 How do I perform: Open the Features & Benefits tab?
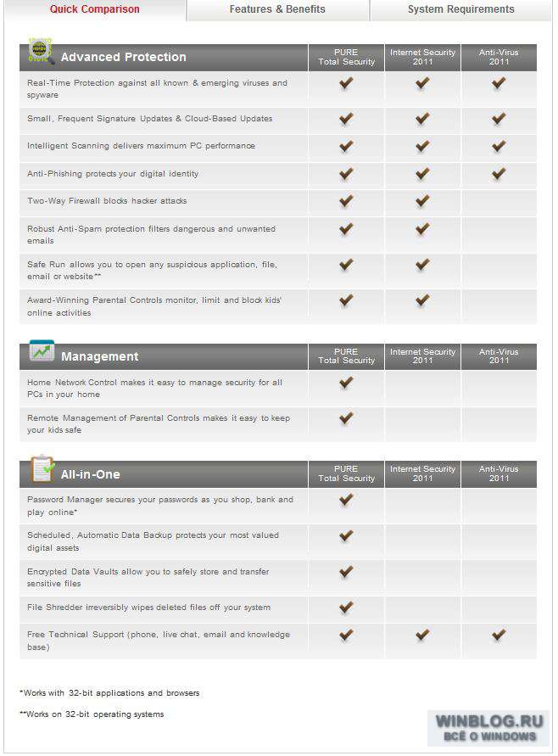[277, 9]
